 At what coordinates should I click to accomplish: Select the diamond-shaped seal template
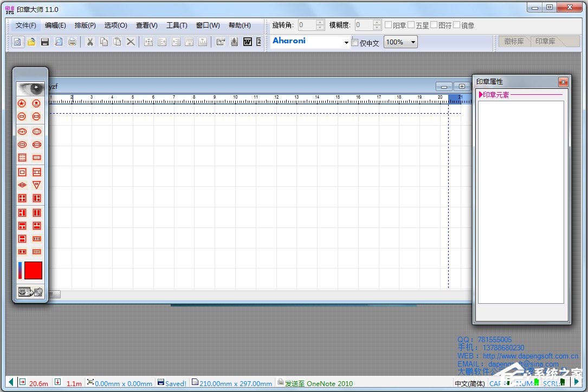coord(22,185)
